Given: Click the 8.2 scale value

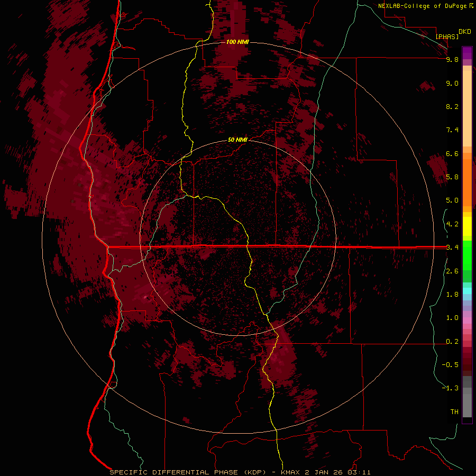Looking at the screenshot, I should point(452,106).
